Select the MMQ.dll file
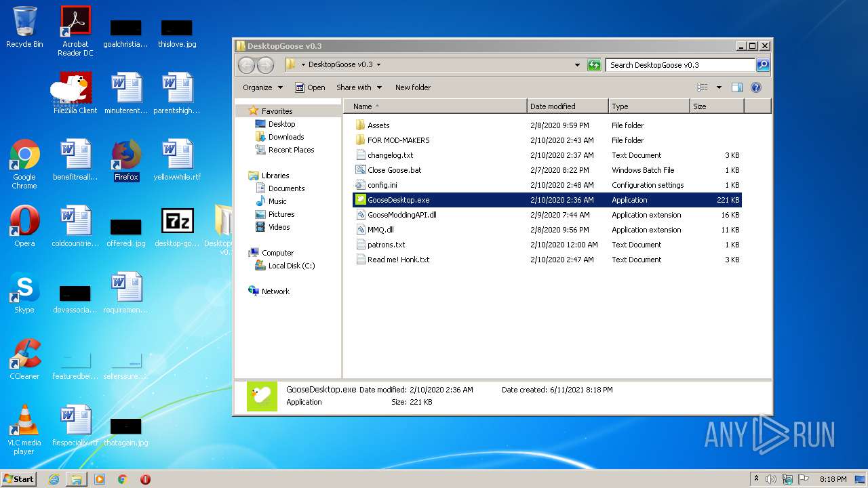The width and height of the screenshot is (868, 488). pyautogui.click(x=380, y=230)
